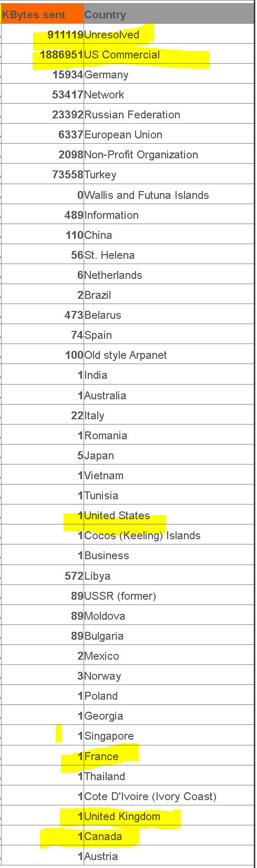The height and width of the screenshot is (868, 257).
Task: Select the Germany row cell
Action: [x=169, y=75]
